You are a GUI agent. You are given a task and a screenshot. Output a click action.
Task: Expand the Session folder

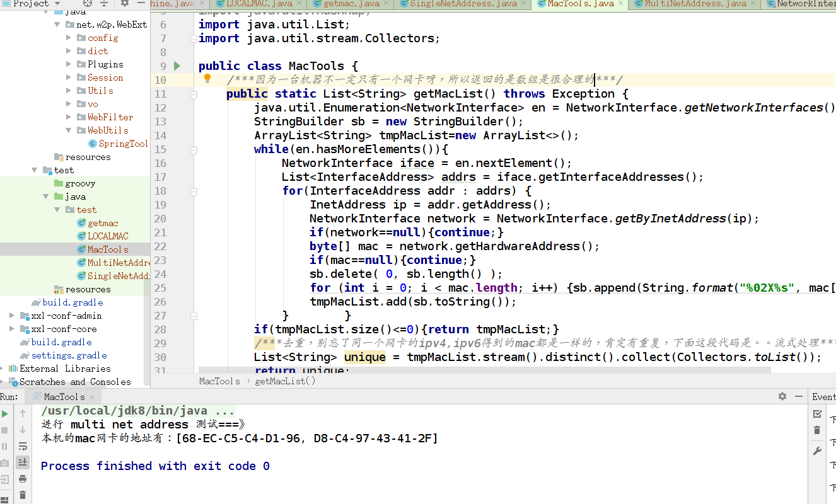(69, 77)
